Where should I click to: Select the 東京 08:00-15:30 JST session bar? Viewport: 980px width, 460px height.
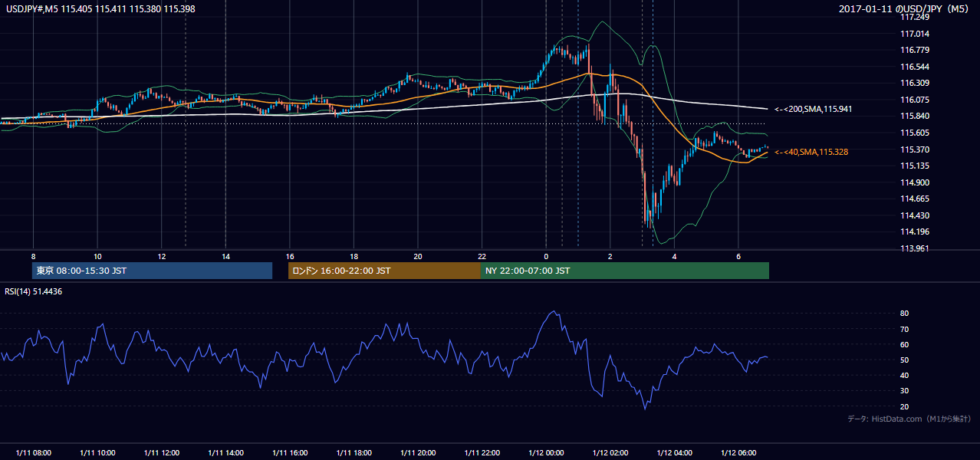153,271
